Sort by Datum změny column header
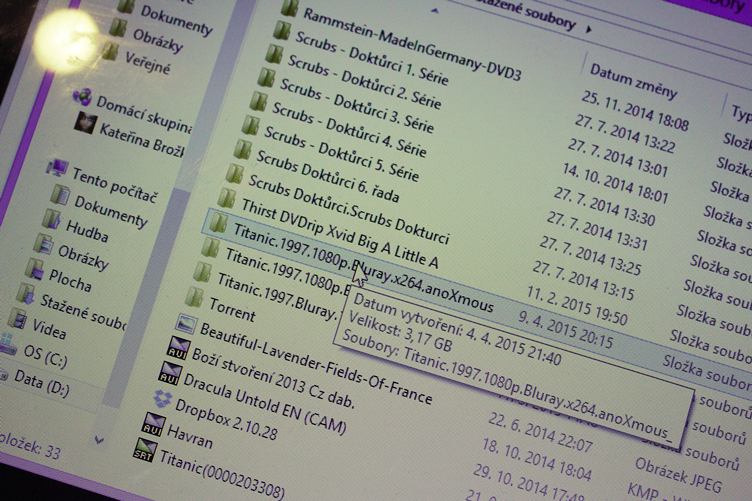This screenshot has width=752, height=501. (633, 81)
